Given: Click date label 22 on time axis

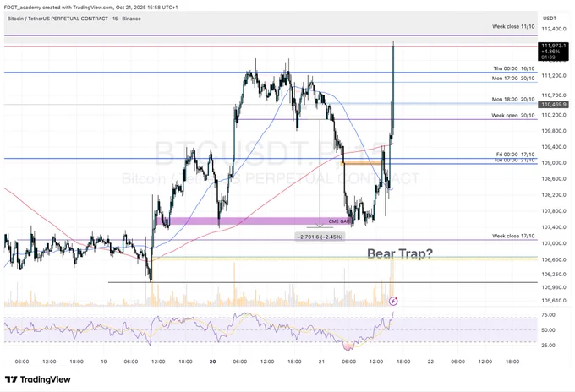Looking at the screenshot, I should pos(430,362).
